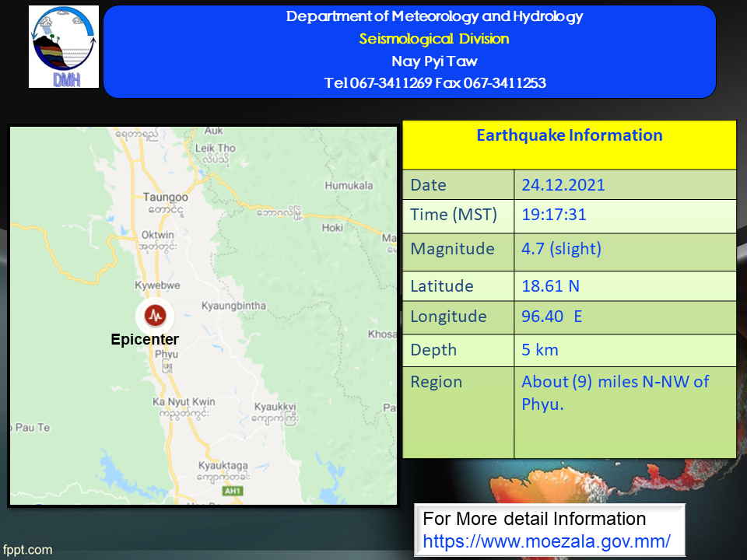Viewport: 747px width, 560px height.
Task: Click the latitude value 18.61 N
Action: pyautogui.click(x=550, y=285)
